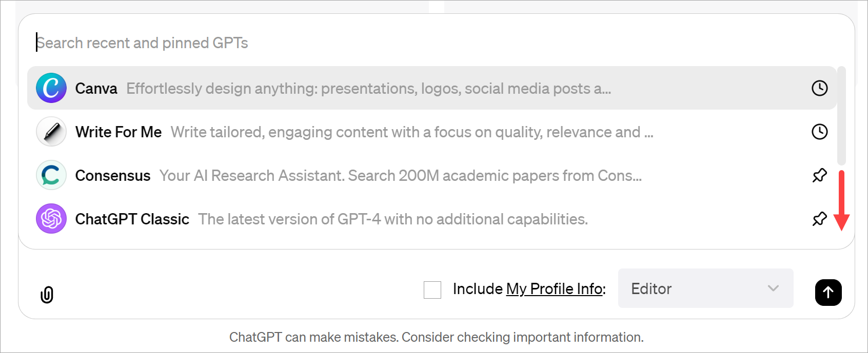Viewport: 868px width, 353px height.
Task: Click the recent clock icon beside Canva
Action: (819, 88)
